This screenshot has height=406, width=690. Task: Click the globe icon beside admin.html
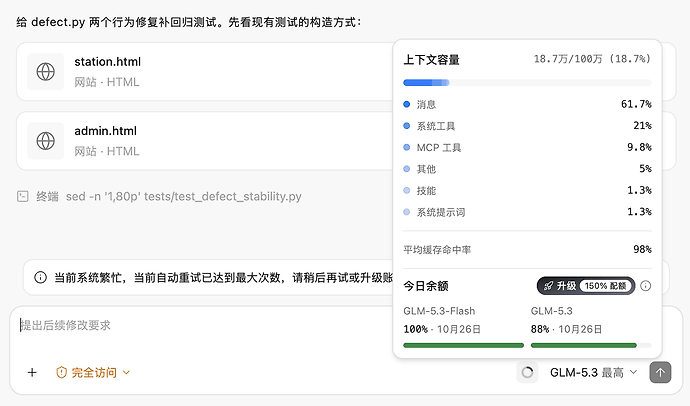click(x=46, y=141)
